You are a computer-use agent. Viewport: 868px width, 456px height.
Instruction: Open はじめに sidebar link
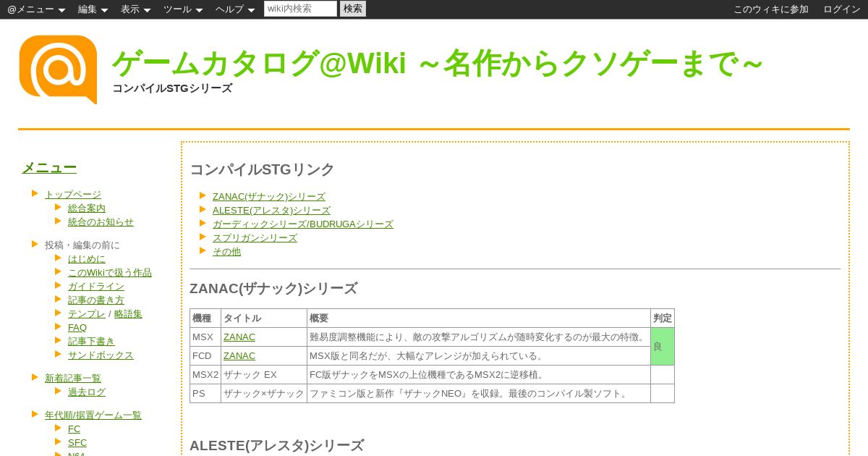coord(87,258)
